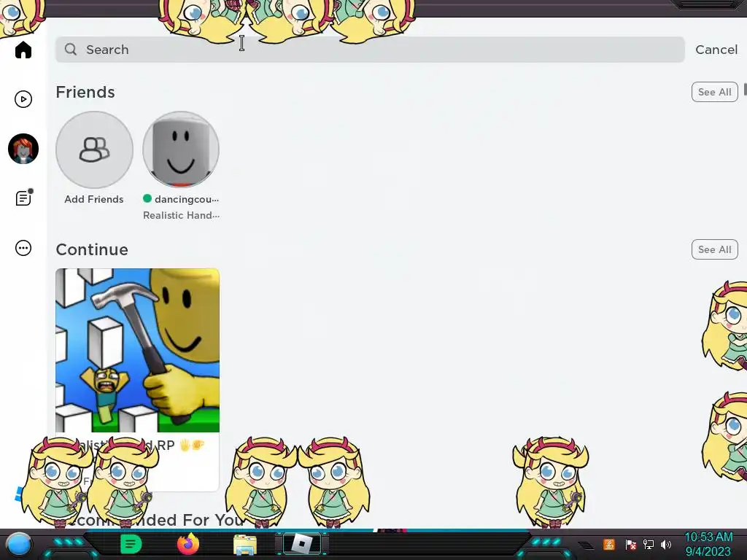Select the Roblox taskbar button
The width and height of the screenshot is (747, 560).
tap(301, 544)
